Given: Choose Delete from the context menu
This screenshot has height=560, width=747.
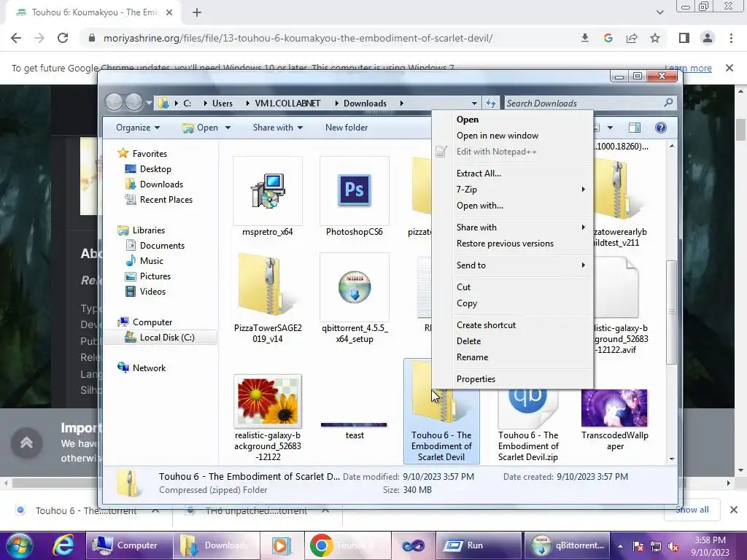Looking at the screenshot, I should (522, 341).
